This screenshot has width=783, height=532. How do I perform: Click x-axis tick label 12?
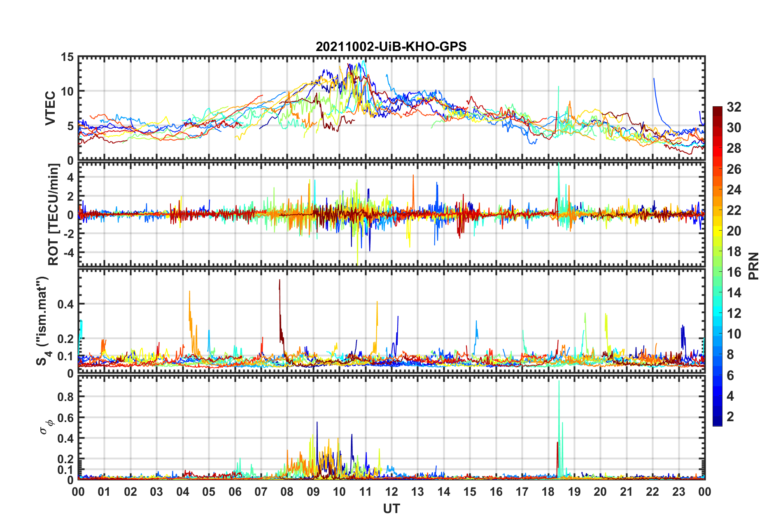[391, 492]
